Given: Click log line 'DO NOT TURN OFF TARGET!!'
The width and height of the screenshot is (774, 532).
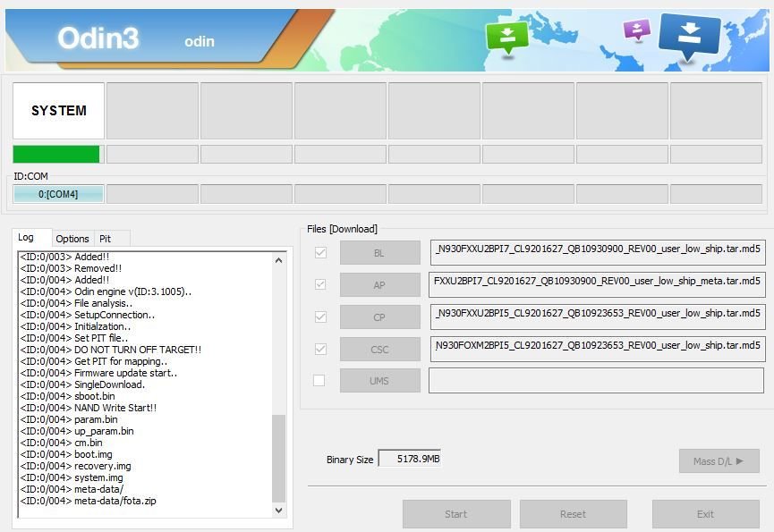Looking at the screenshot, I should click(x=111, y=350).
